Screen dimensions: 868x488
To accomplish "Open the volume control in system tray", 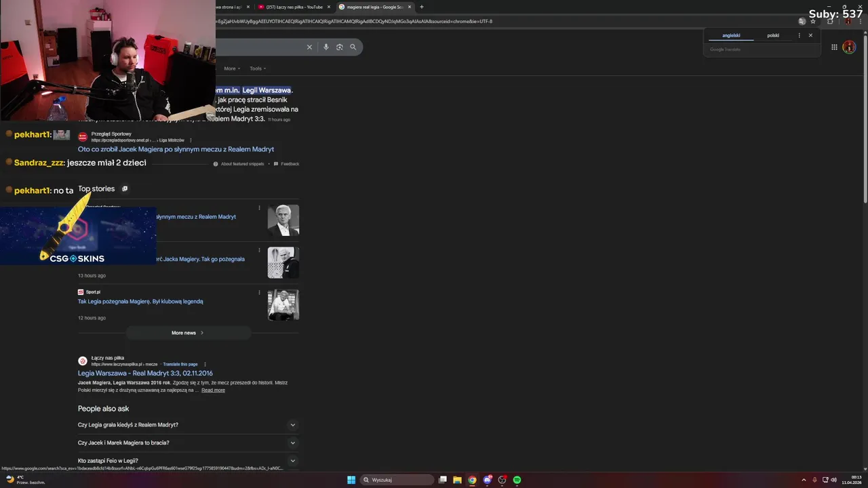I will tap(834, 480).
